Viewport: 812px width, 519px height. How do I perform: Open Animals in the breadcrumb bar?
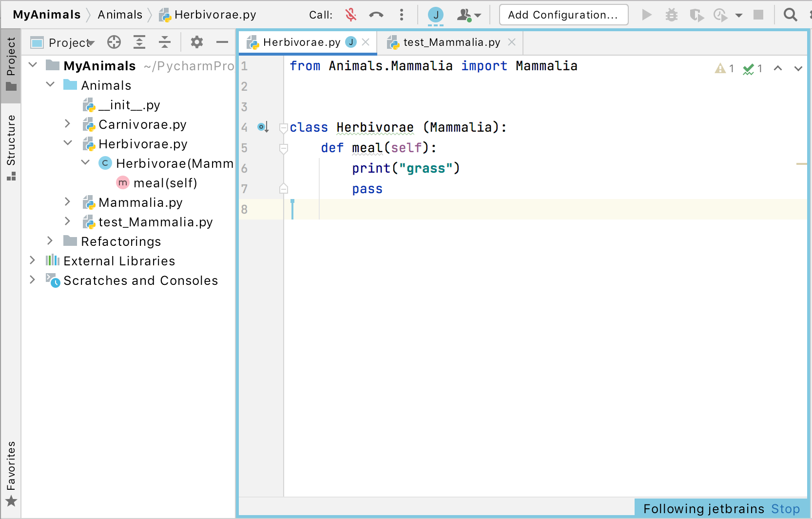coord(119,15)
